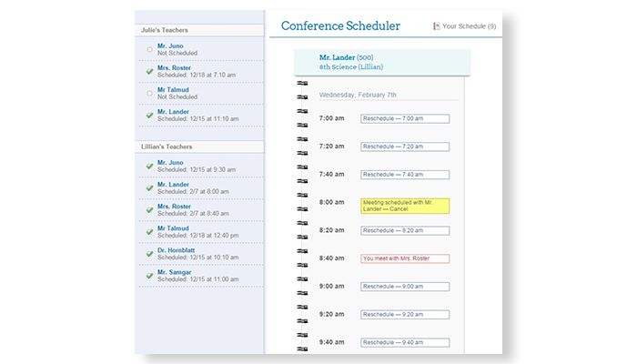Pick the Reschedule — 9:00 am slot
Screen dimensions: 637x364
click(x=405, y=287)
